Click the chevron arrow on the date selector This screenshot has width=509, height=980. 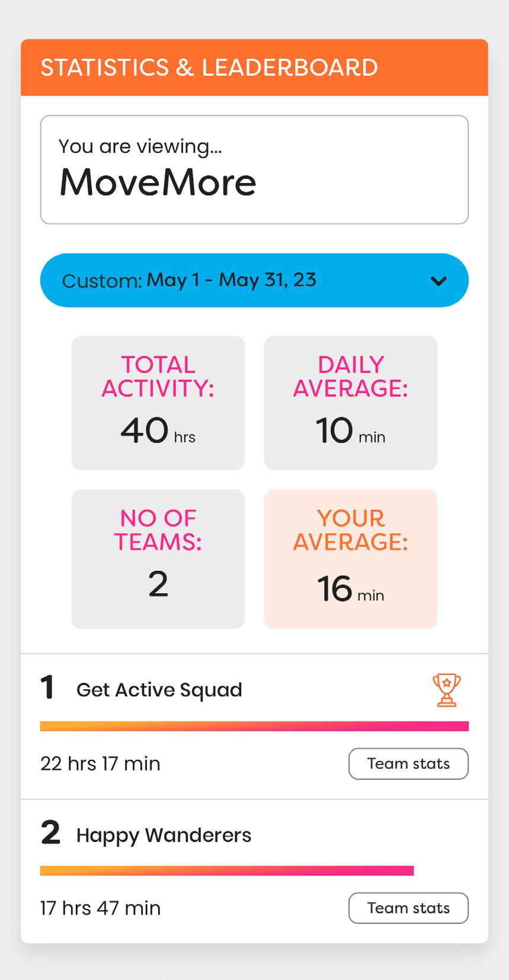tap(438, 281)
